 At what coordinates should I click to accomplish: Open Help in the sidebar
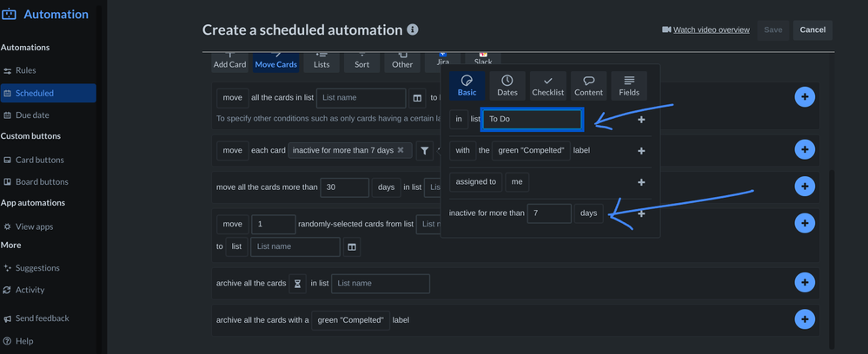pyautogui.click(x=24, y=341)
